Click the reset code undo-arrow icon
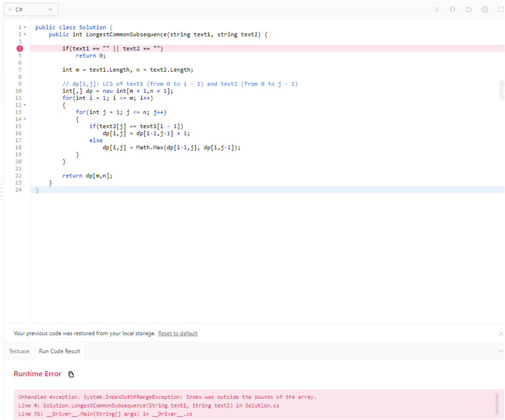 469,9
